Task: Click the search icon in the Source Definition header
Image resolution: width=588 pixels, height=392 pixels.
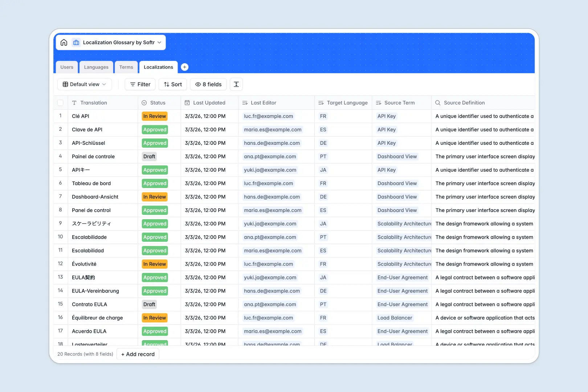Action: pyautogui.click(x=437, y=103)
